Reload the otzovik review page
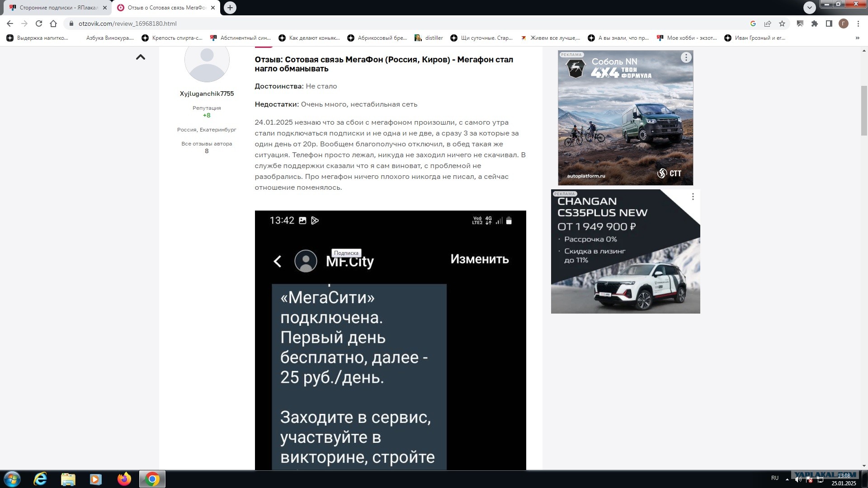The image size is (868, 488). [x=39, y=23]
